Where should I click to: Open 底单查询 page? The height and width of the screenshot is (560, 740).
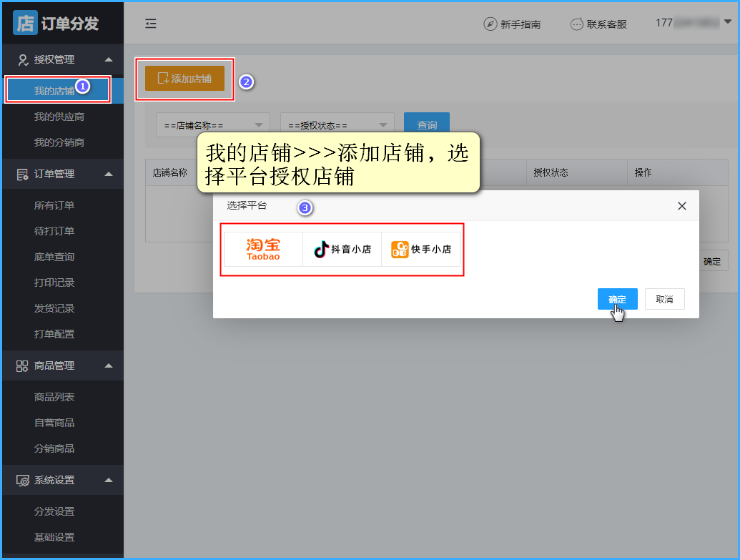[54, 257]
